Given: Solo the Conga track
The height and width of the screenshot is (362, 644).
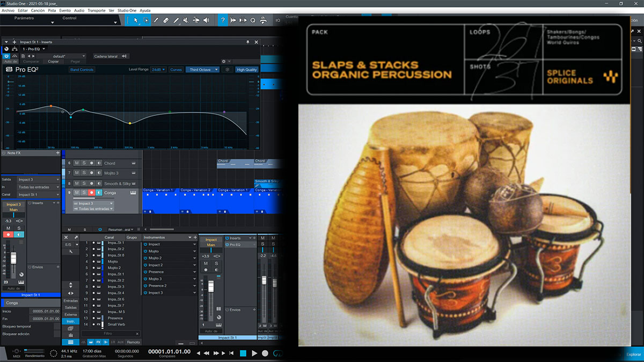Looking at the screenshot, I should click(84, 193).
